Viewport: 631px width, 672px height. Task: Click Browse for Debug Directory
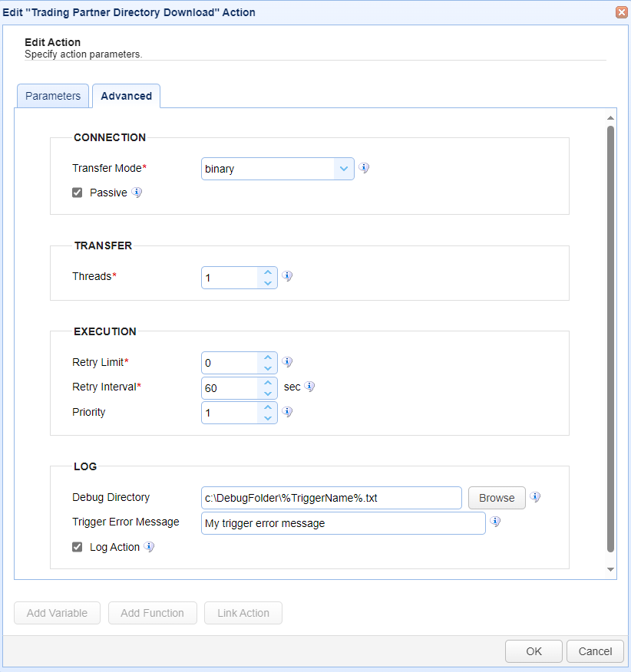497,498
